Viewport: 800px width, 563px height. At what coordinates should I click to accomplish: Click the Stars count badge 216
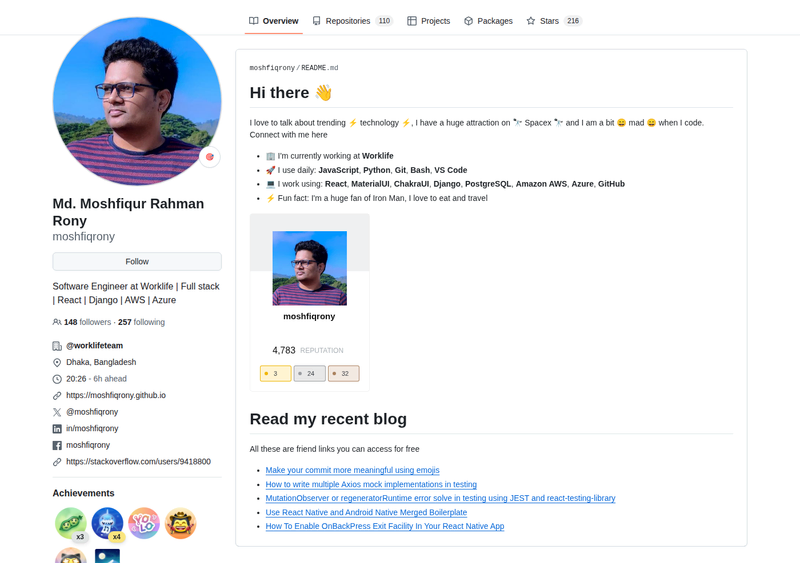(573, 21)
